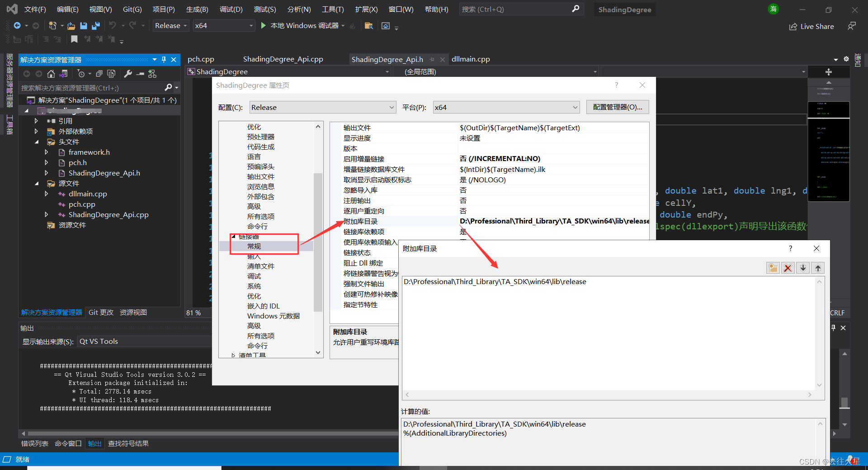The height and width of the screenshot is (470, 868).
Task: Click Show All Files icon in Solution Explorer
Action: (x=111, y=73)
